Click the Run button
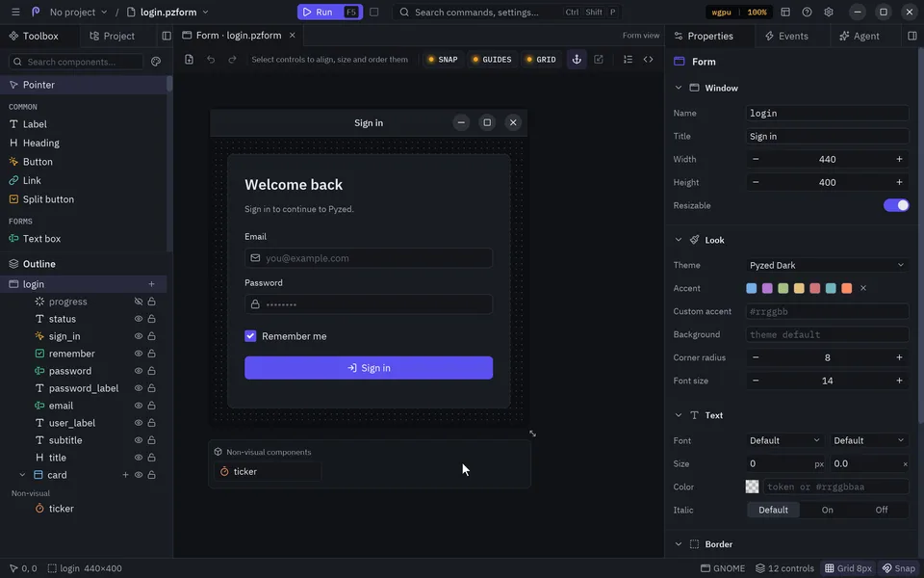 [330, 12]
